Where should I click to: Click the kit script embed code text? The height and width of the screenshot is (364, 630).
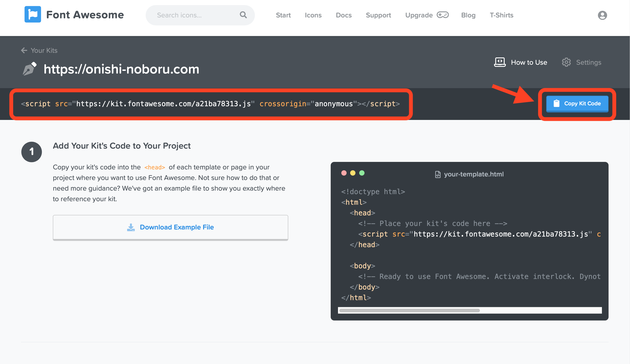(x=210, y=104)
